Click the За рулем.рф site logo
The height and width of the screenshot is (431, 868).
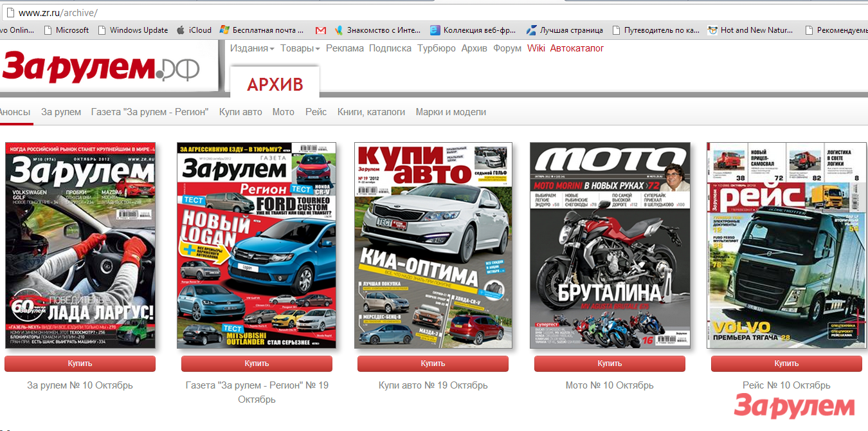click(x=100, y=68)
